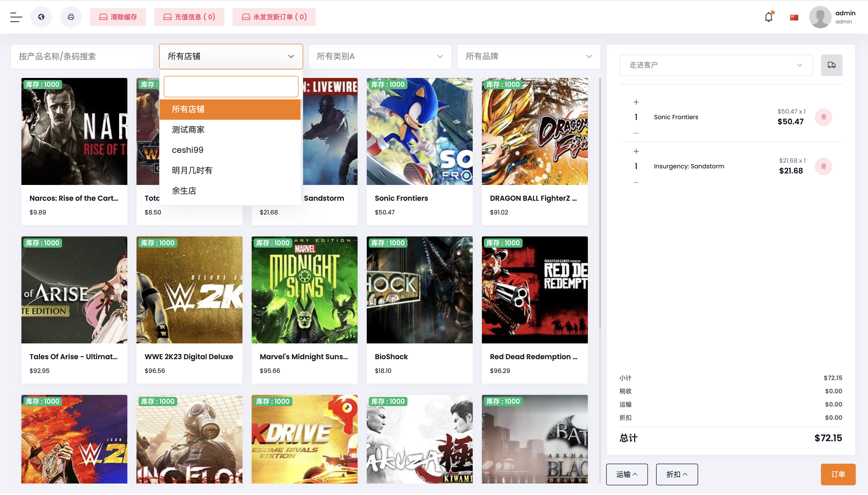Image resolution: width=868 pixels, height=495 pixels.
Task: Expand the 运输 shipping panel
Action: 627,474
